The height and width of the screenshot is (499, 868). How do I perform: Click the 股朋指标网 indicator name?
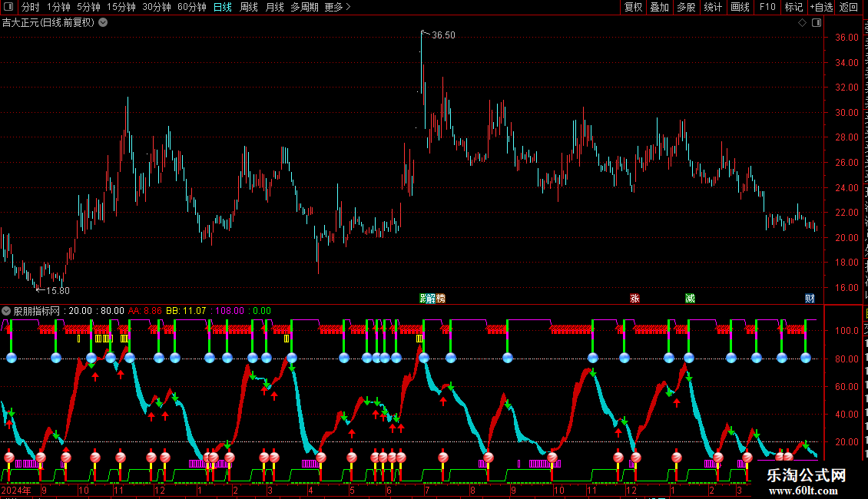pyautogui.click(x=37, y=311)
